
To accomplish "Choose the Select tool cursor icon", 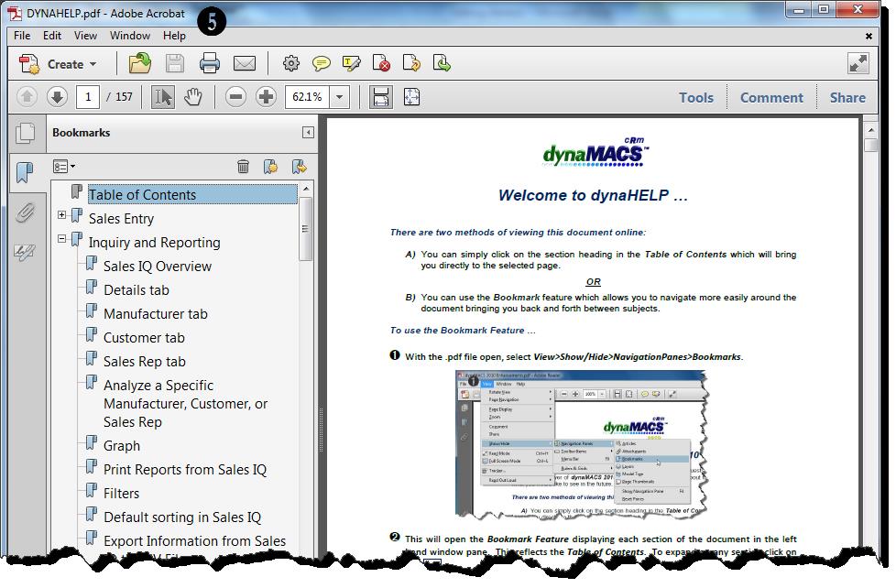I will click(x=163, y=97).
